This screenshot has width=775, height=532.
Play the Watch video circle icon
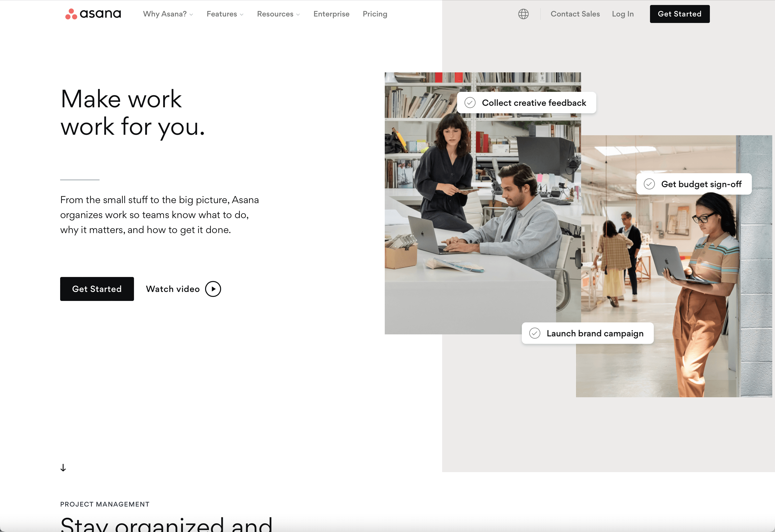213,289
